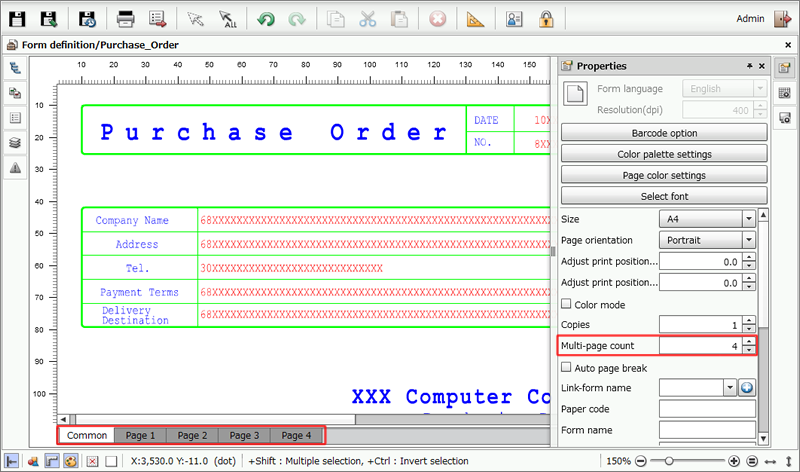Select the pointer selection tool
The width and height of the screenshot is (800, 472).
195,19
